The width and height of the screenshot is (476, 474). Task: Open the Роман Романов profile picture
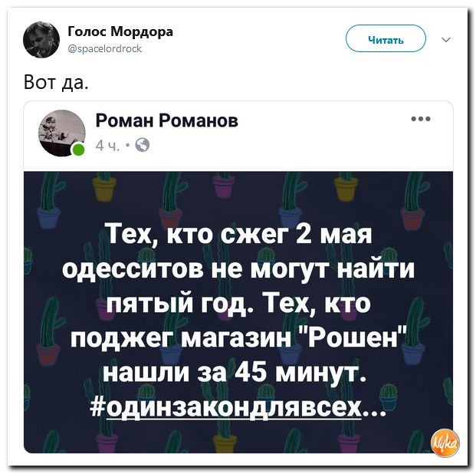(62, 133)
